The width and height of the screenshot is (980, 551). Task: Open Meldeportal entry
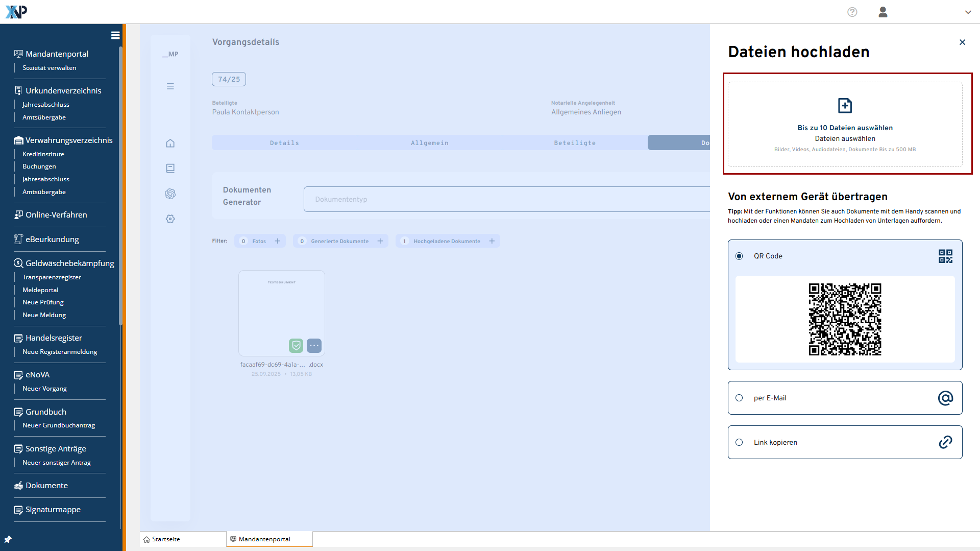click(x=40, y=290)
